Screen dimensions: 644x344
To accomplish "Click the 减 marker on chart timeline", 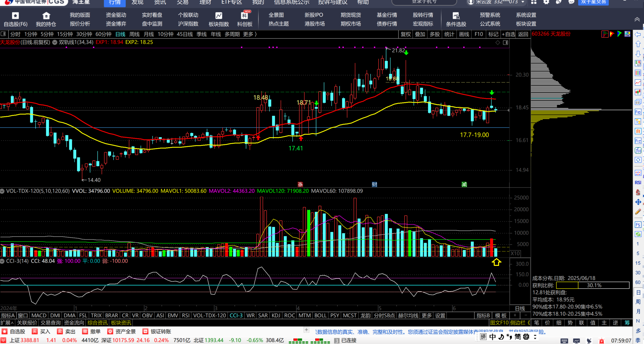I will [464, 184].
